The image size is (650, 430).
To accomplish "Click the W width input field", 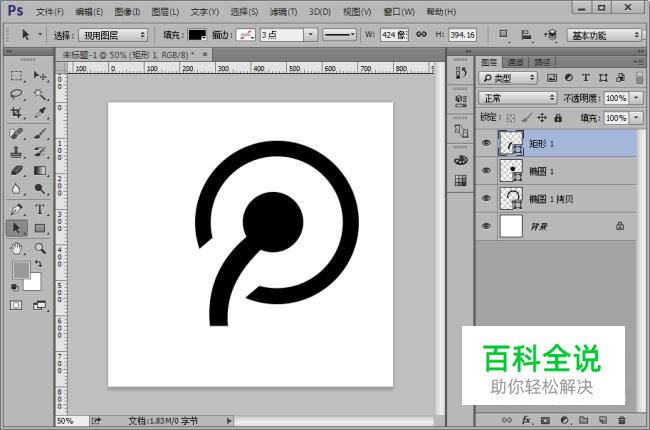I will coord(394,35).
